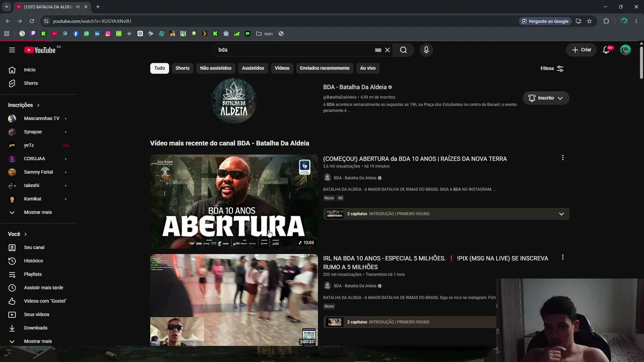
Task: Open the on-screen keyboard icon in search
Action: (378, 50)
